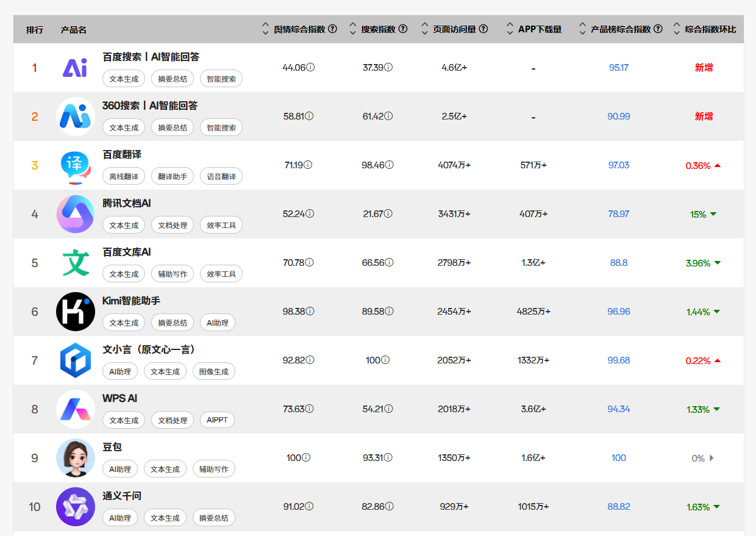Click info icon next to 搜索指数 value 100 in 文小言 row
This screenshot has width=756, height=536.
click(x=386, y=360)
